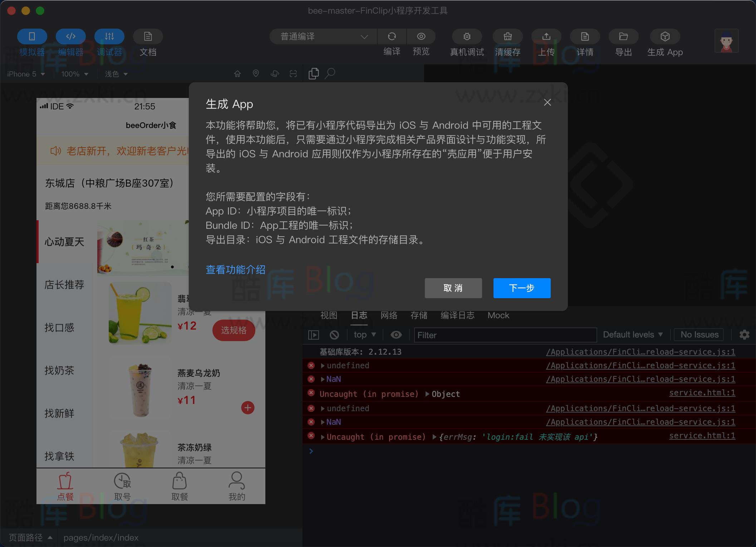The height and width of the screenshot is (547, 756).
Task: Click inside the console Filter field
Action: pos(504,335)
